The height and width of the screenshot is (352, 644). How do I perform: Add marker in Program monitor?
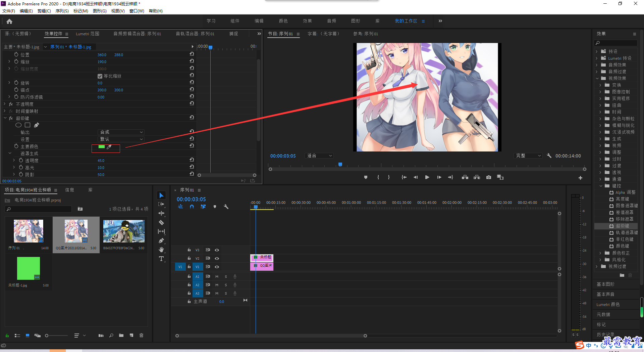click(x=366, y=177)
